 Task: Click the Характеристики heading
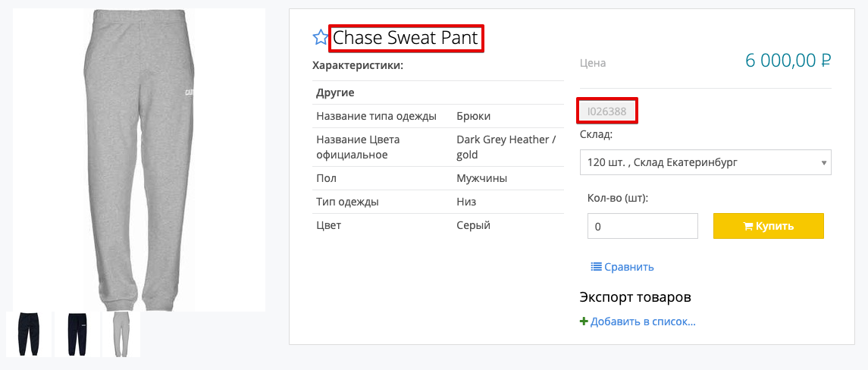pyautogui.click(x=358, y=65)
